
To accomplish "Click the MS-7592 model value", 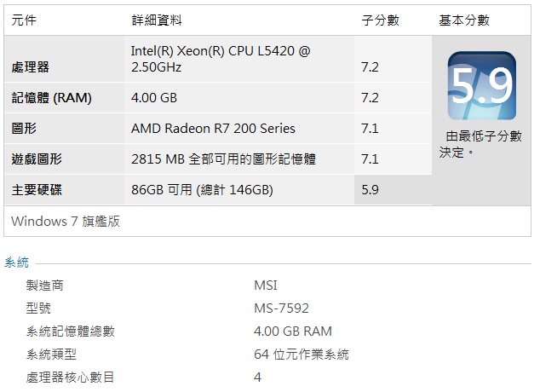I will coord(281,308).
